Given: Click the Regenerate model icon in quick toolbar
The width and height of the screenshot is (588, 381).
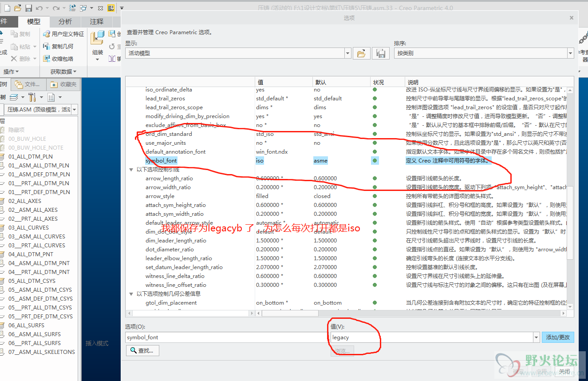Looking at the screenshot, I should [72, 8].
